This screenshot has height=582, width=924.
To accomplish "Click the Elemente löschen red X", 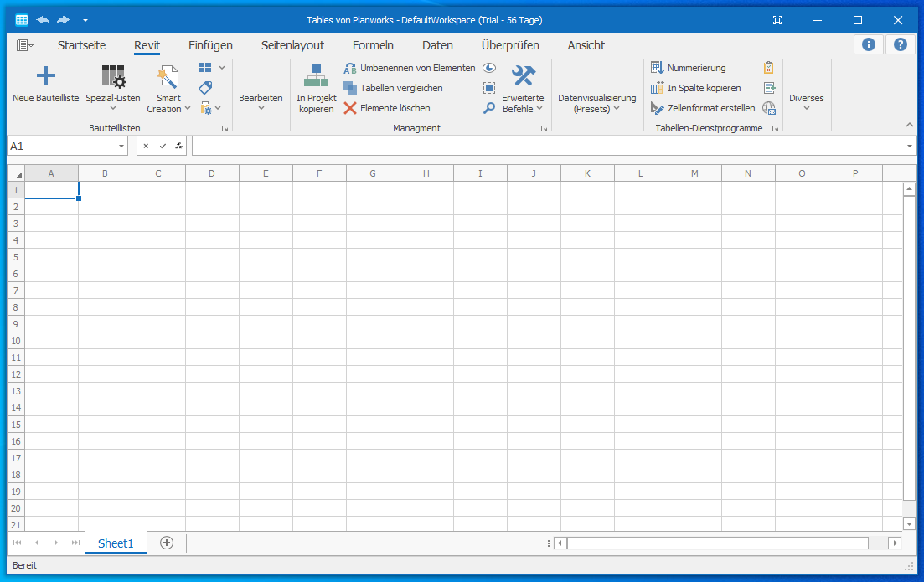I will (x=350, y=108).
